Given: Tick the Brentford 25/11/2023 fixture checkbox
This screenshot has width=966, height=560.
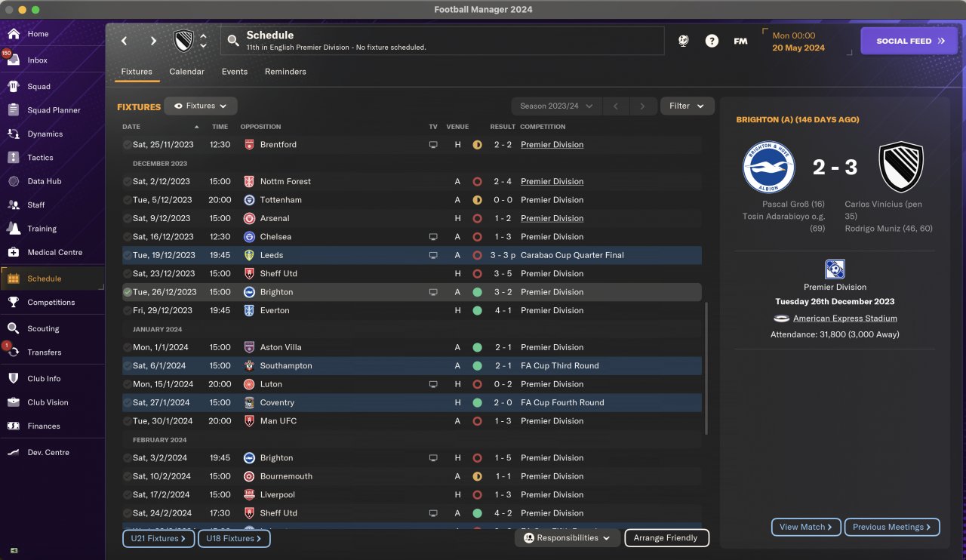Looking at the screenshot, I should (x=128, y=145).
